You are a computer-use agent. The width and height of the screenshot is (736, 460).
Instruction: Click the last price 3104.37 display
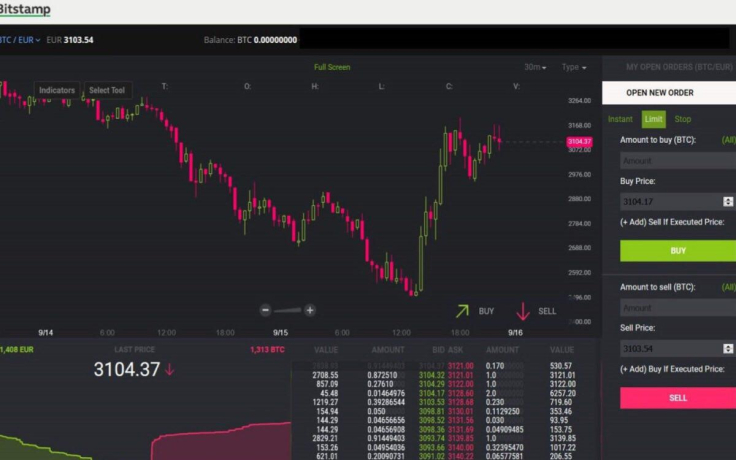(127, 369)
